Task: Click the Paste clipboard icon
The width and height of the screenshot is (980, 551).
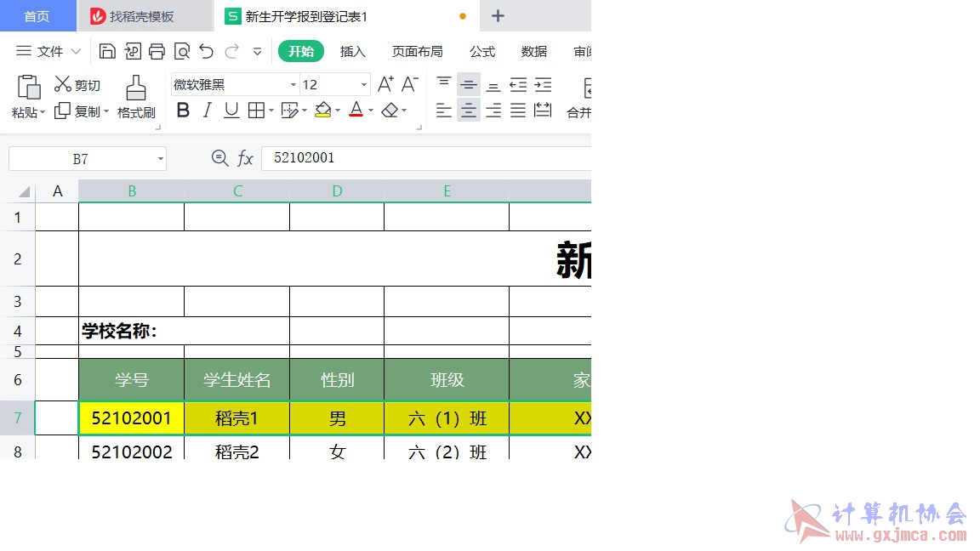Action: coord(29,88)
